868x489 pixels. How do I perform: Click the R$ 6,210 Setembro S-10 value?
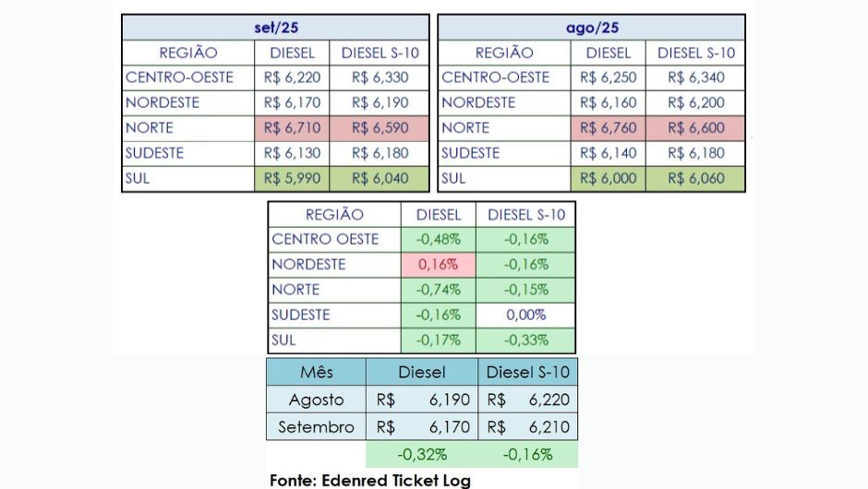click(528, 427)
